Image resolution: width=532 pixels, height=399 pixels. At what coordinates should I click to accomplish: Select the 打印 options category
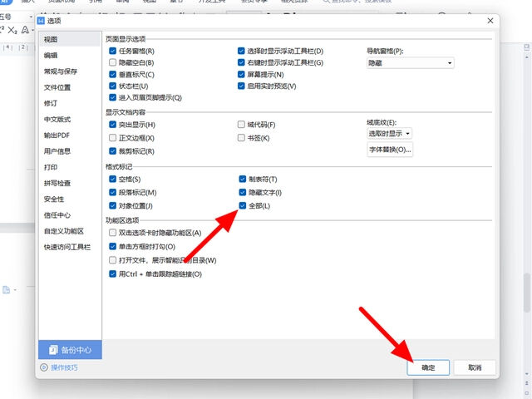(70, 167)
